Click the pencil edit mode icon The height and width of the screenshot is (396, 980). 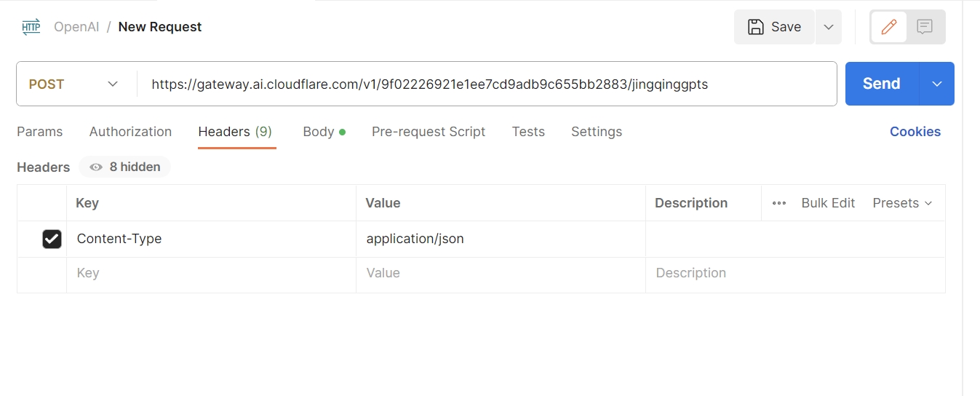point(888,27)
